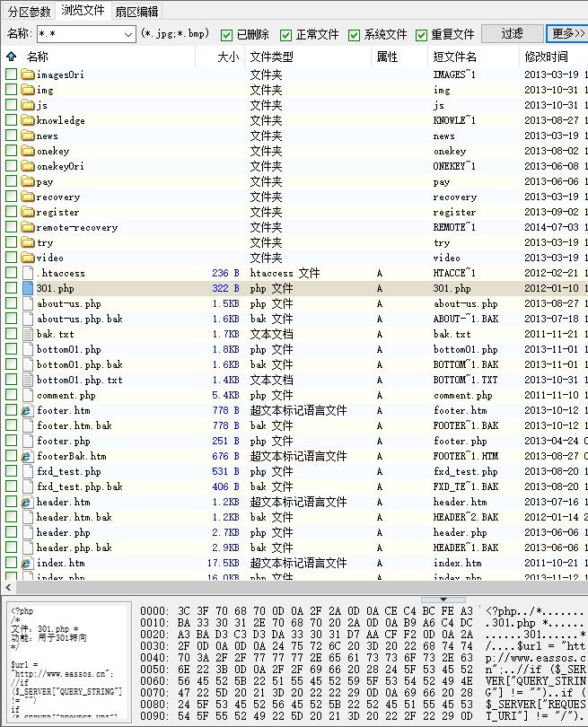Click the bak.txt text file icon
The height and width of the screenshot is (727, 588).
[28, 334]
